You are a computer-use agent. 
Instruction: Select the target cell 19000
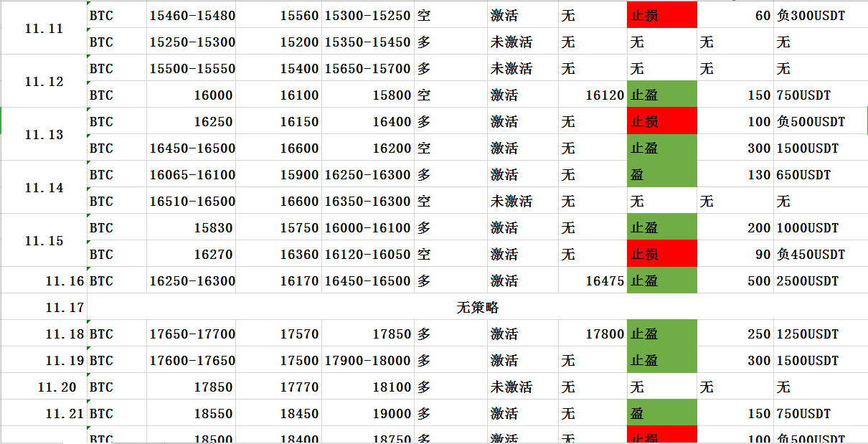coord(368,413)
